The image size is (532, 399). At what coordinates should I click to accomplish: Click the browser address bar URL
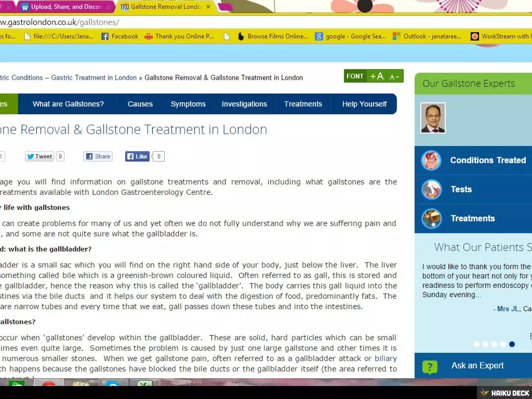click(60, 22)
